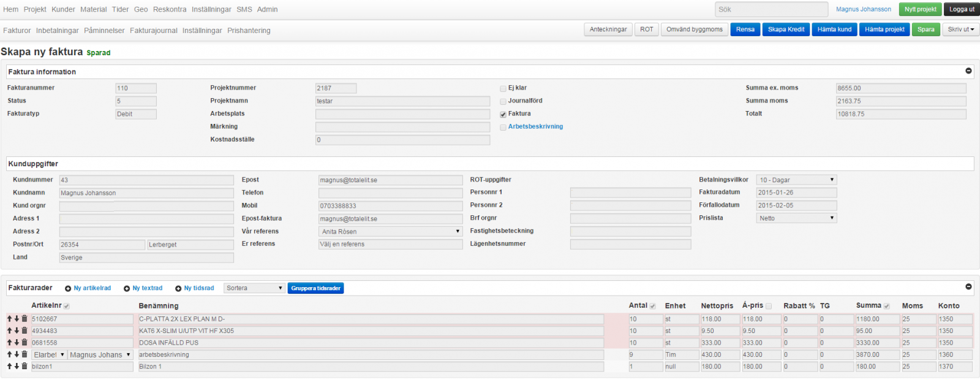Click the Arbetsplats input field

tap(402, 114)
